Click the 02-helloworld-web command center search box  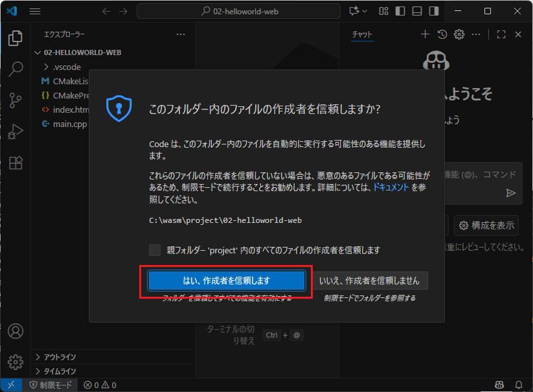[x=238, y=11]
